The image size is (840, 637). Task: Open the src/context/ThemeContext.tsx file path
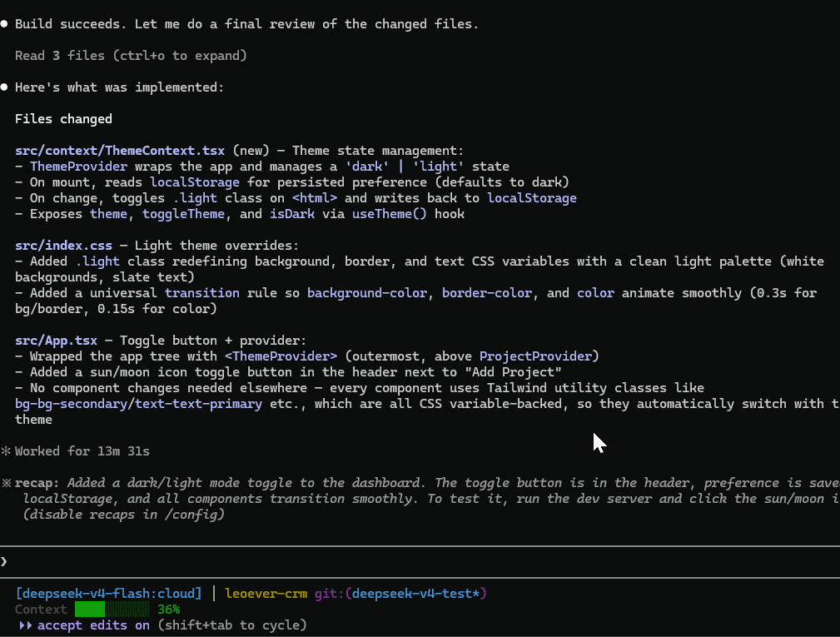120,151
